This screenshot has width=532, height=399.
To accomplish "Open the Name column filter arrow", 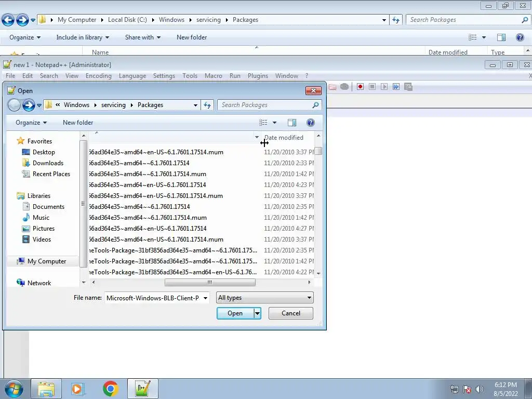I will (257, 137).
